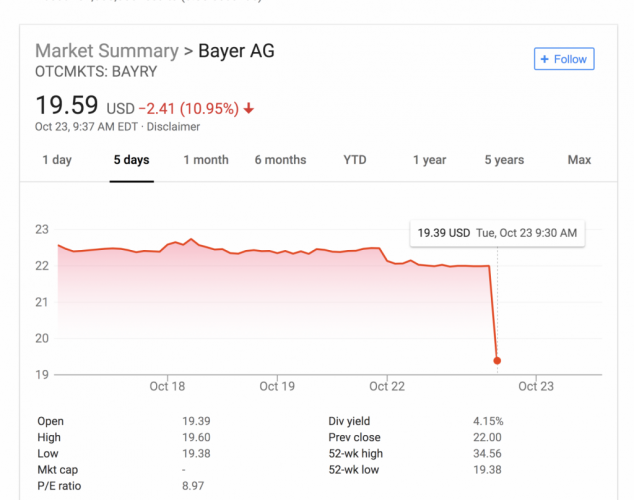Show the 1 year chart

click(x=429, y=160)
